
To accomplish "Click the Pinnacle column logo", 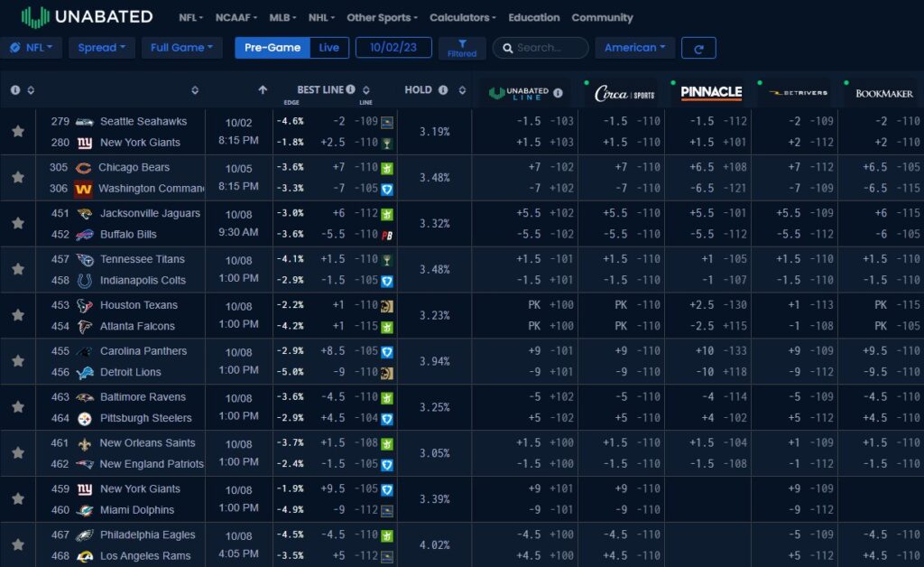I will pyautogui.click(x=711, y=92).
